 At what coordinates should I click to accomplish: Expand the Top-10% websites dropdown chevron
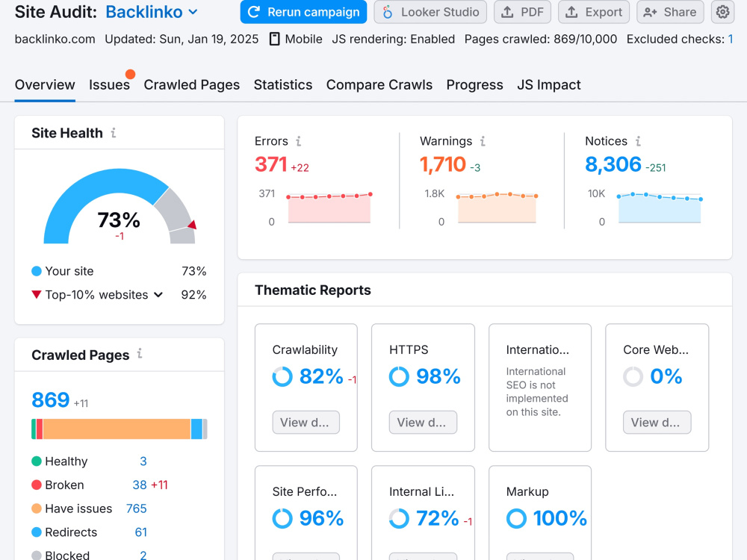pos(158,295)
